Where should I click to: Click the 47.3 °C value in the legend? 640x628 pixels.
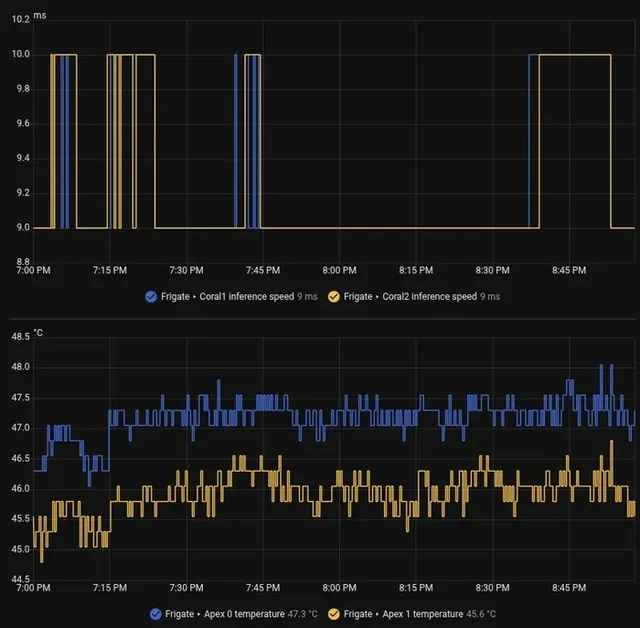302,614
